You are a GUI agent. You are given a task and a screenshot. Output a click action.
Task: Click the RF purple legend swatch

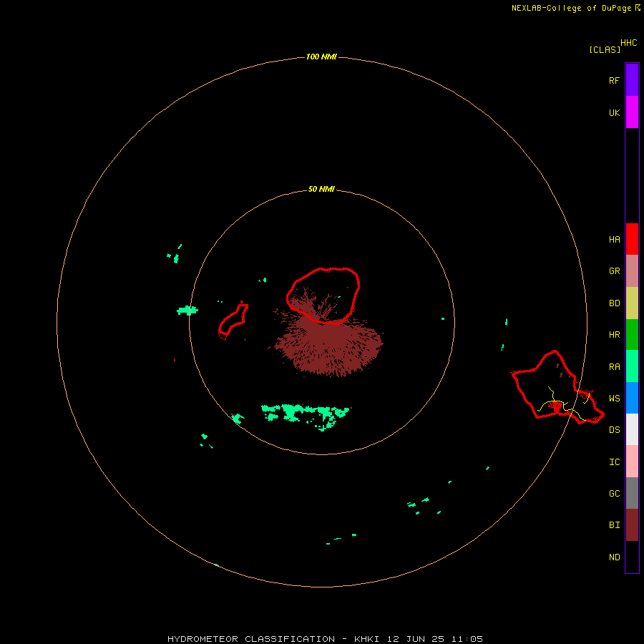632,80
